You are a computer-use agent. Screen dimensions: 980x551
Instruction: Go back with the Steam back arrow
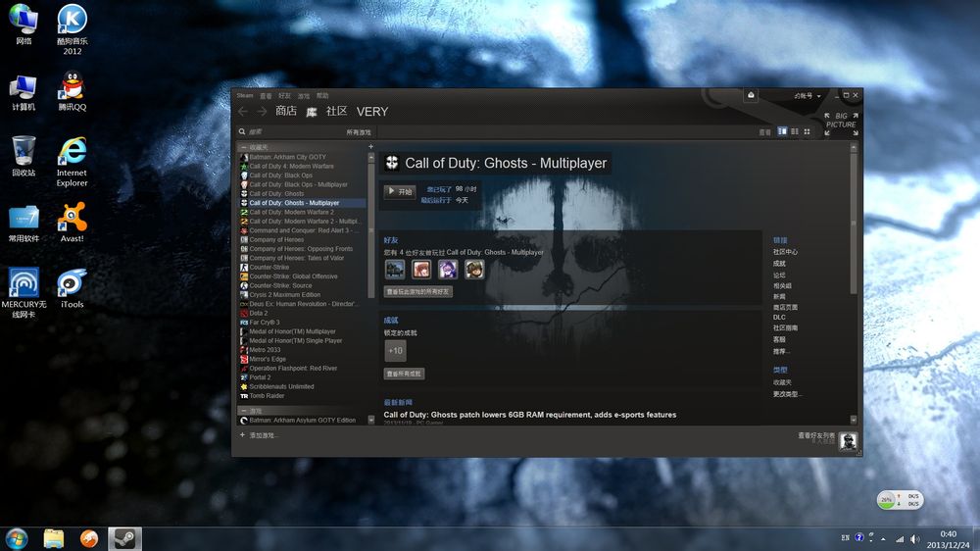coord(243,112)
